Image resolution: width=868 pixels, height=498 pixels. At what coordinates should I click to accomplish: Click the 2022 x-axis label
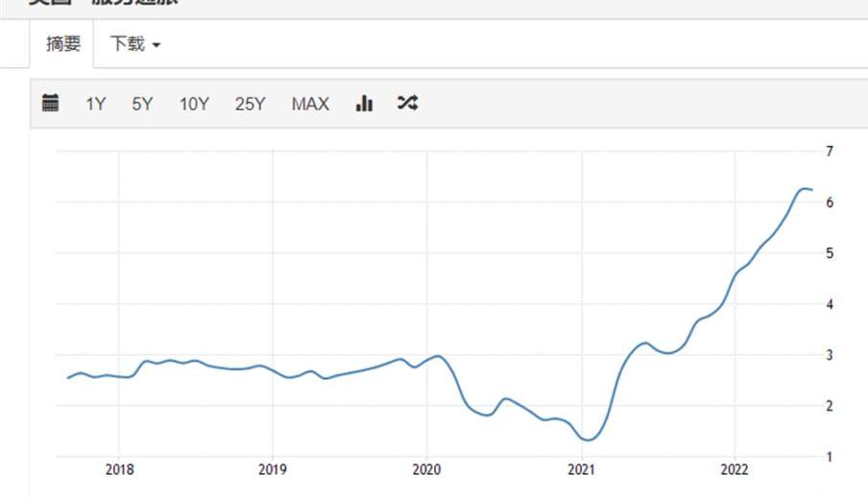point(735,470)
